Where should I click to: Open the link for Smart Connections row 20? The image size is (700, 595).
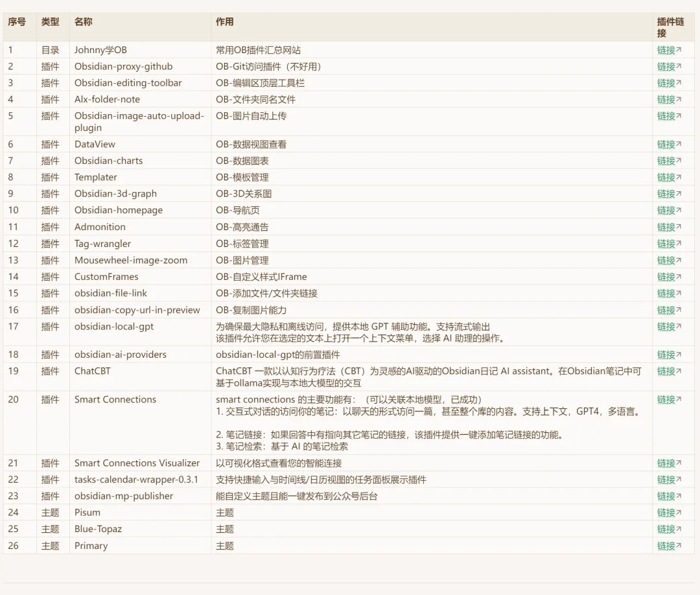point(669,399)
